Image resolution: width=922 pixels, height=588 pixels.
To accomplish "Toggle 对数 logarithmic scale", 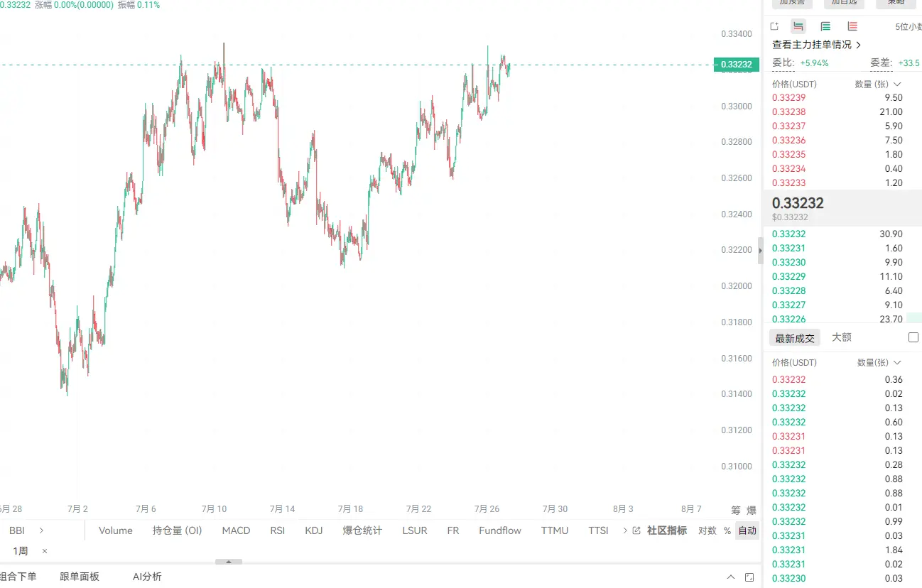I will coord(707,530).
